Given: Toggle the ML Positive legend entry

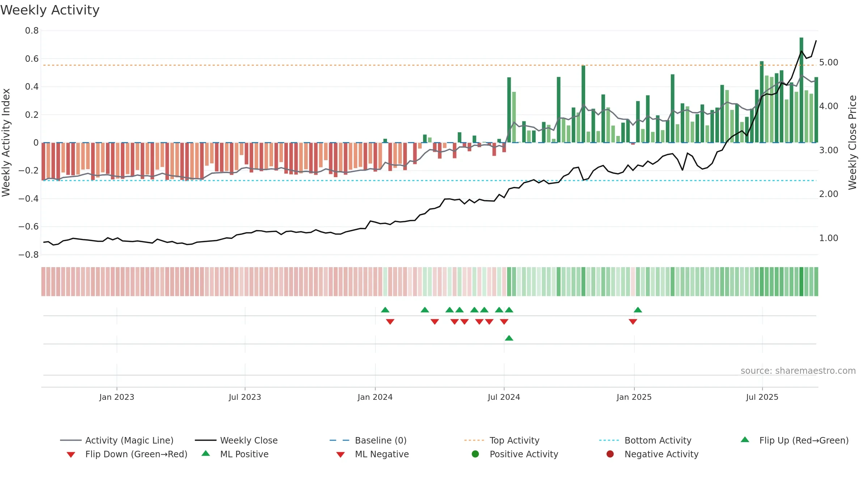Looking at the screenshot, I should coord(235,454).
